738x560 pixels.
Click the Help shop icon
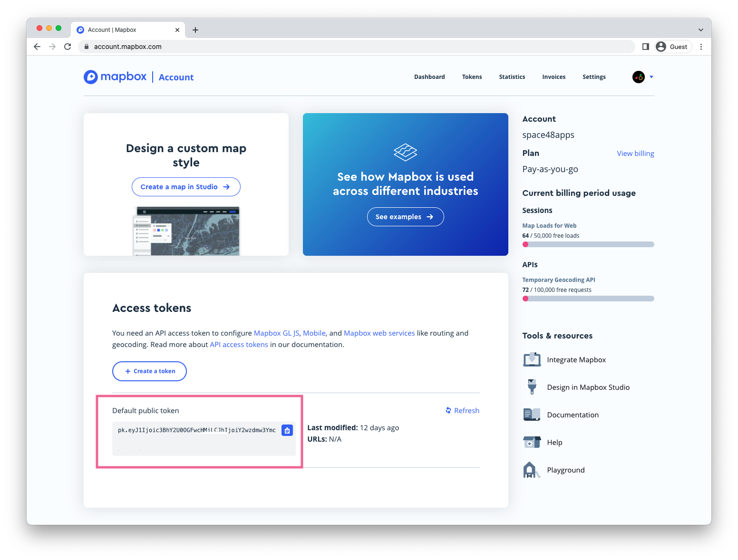[x=532, y=442]
